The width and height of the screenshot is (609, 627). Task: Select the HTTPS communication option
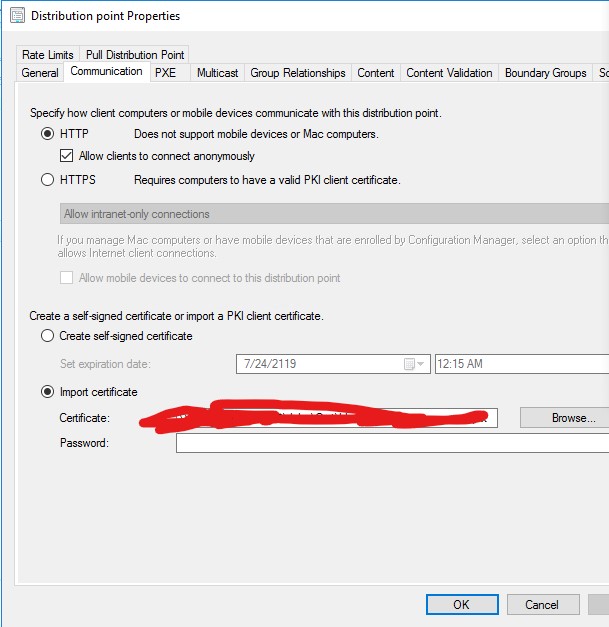[x=47, y=180]
